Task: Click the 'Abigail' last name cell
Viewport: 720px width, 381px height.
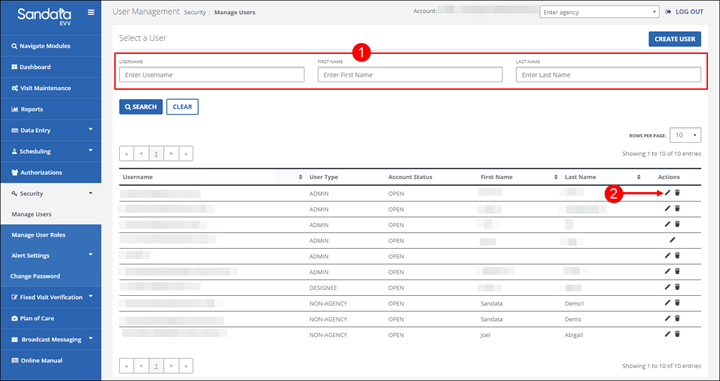Action: (574, 335)
